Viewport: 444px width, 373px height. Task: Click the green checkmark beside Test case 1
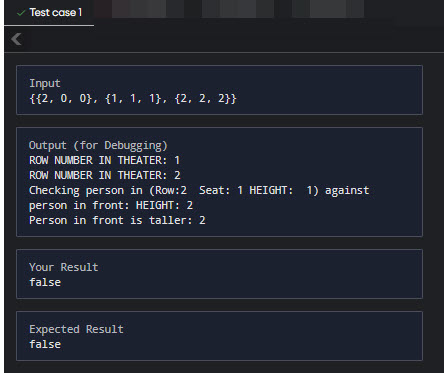pyautogui.click(x=21, y=13)
